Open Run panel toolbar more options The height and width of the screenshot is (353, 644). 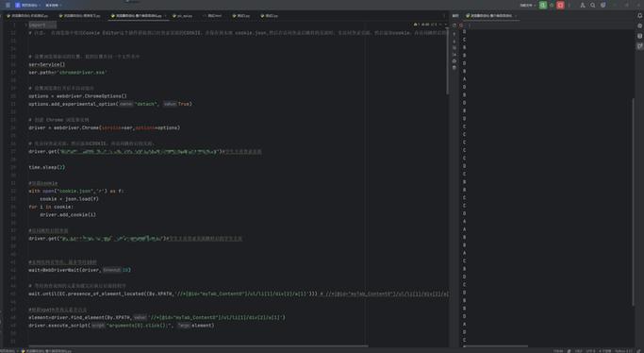click(x=469, y=25)
